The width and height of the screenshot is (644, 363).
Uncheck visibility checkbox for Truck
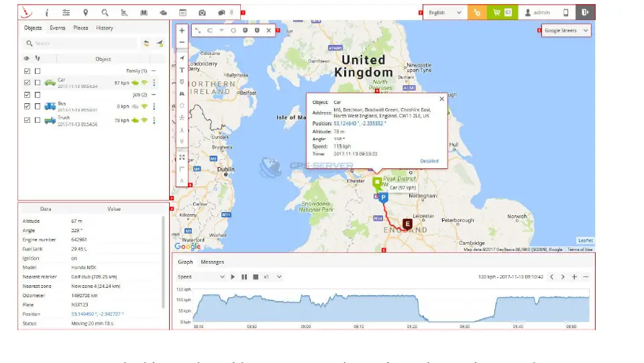coord(27,120)
